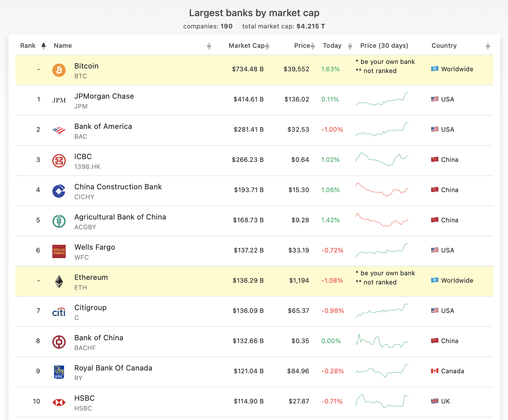The height and width of the screenshot is (420, 508).
Task: Select the HSBC hexagon logo
Action: [x=59, y=402]
